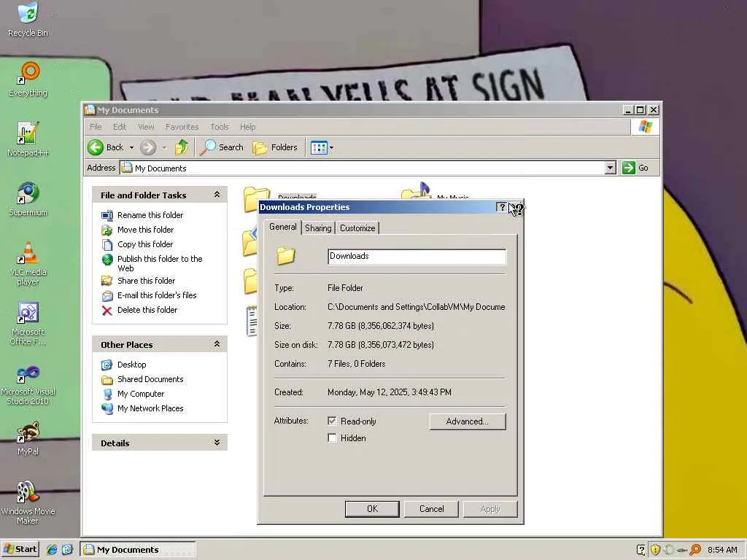Click the green Go button icon

[629, 168]
